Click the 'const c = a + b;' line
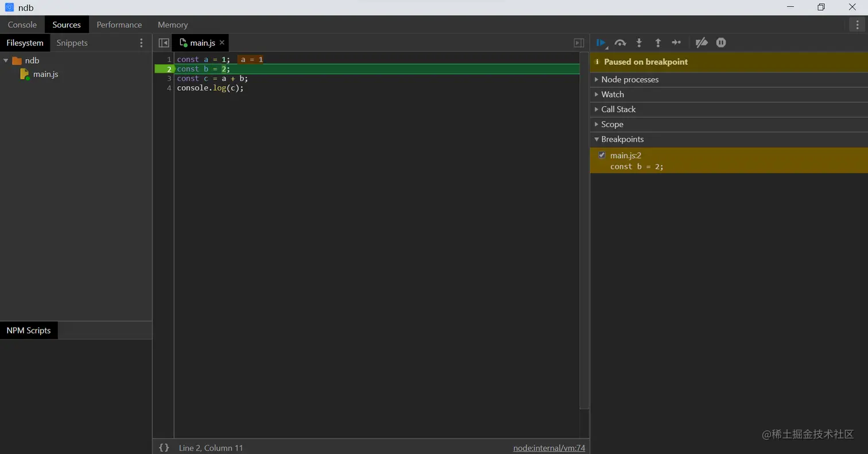868x454 pixels. pos(212,79)
